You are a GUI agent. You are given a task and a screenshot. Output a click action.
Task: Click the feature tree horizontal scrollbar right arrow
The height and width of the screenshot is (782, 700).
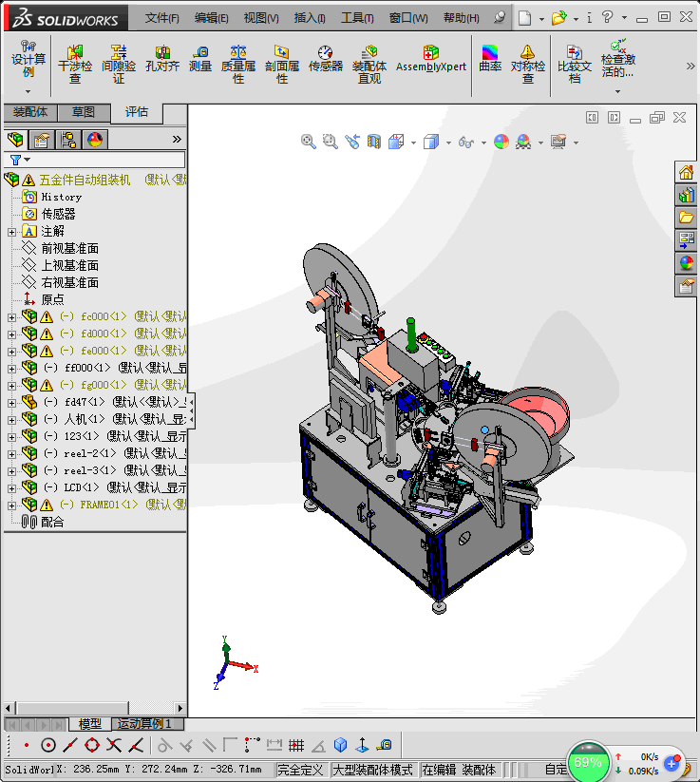pyautogui.click(x=180, y=708)
